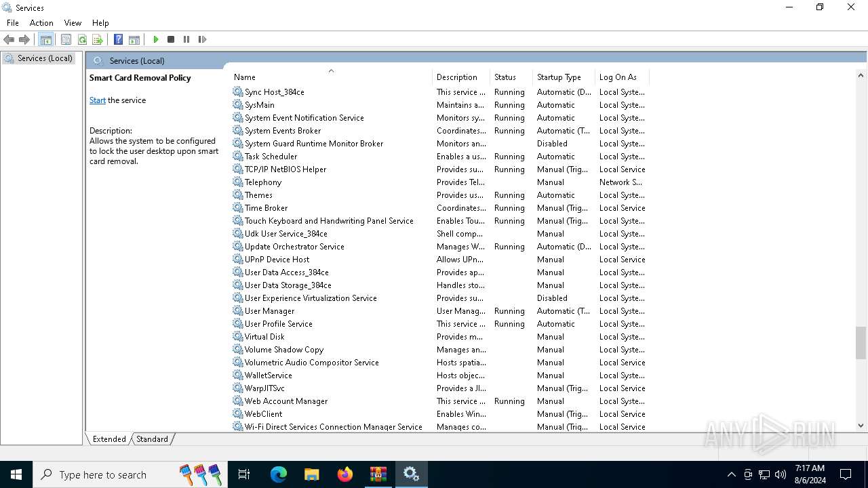This screenshot has height=488, width=868.
Task: Select the SysMain service row
Action: 439,105
